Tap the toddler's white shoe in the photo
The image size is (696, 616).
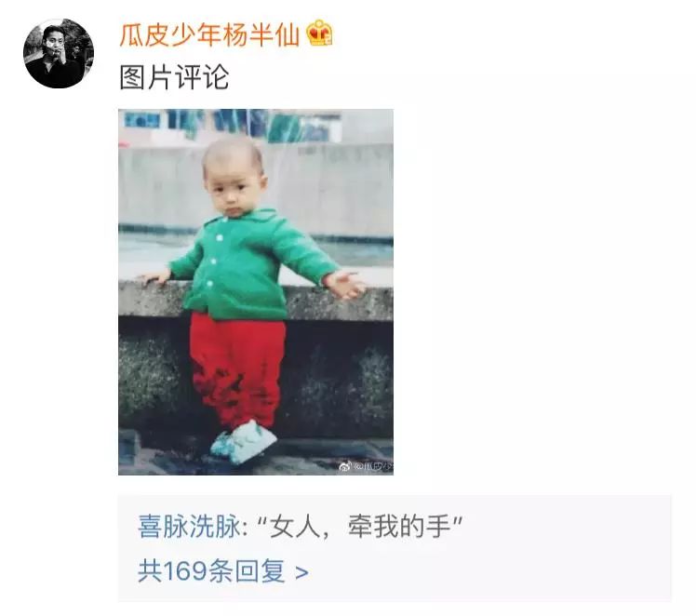click(243, 442)
